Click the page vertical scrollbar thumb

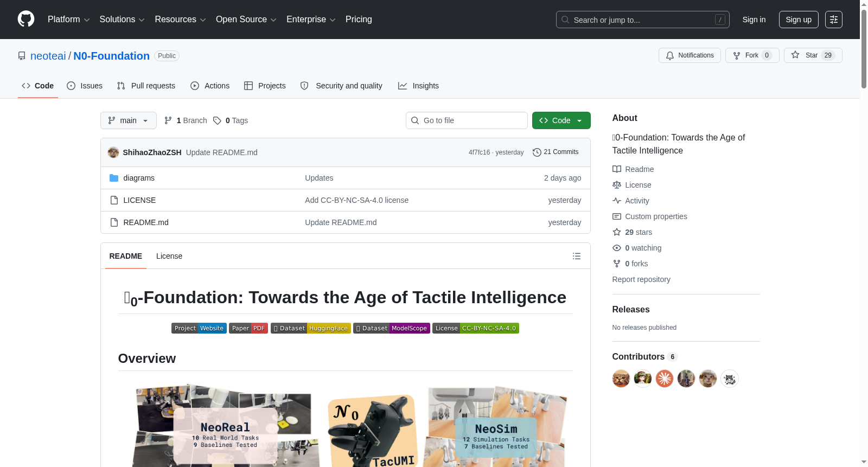(864, 49)
